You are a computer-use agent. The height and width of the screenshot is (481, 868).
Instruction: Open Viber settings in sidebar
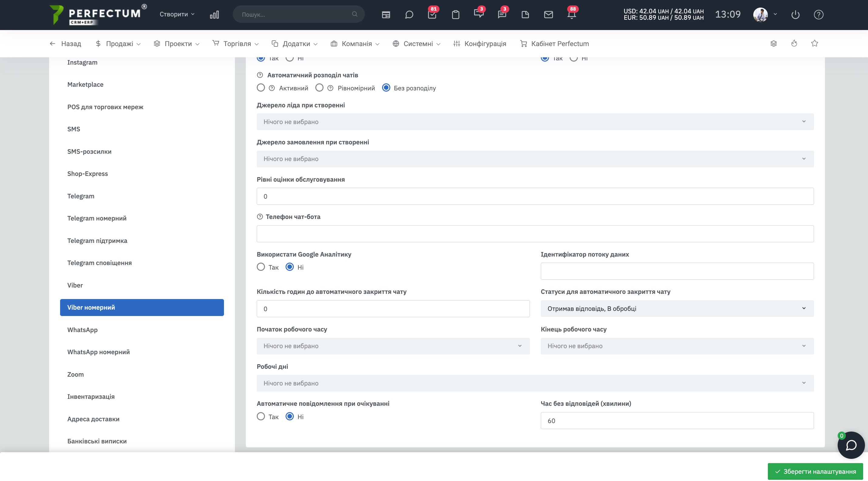click(x=75, y=285)
